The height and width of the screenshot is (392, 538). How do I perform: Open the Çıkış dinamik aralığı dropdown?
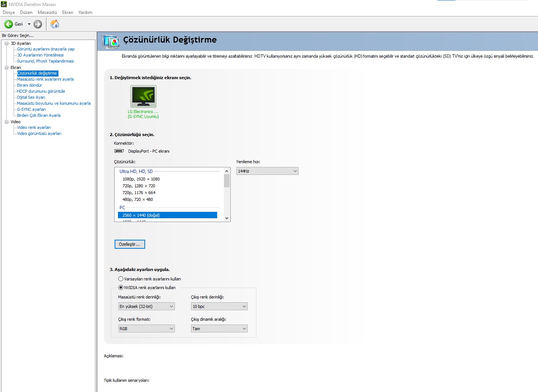click(219, 329)
